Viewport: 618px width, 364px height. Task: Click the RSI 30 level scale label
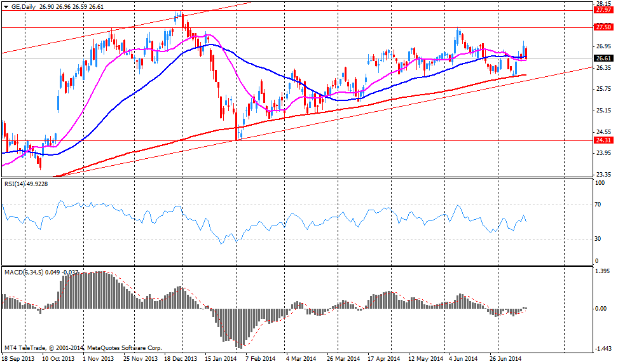[598, 239]
